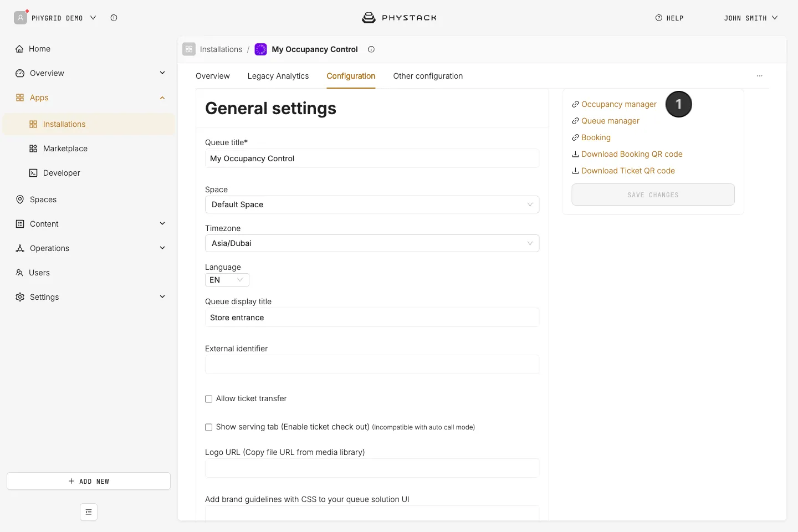The image size is (798, 532).
Task: Click the Queue display title field
Action: [372, 318]
